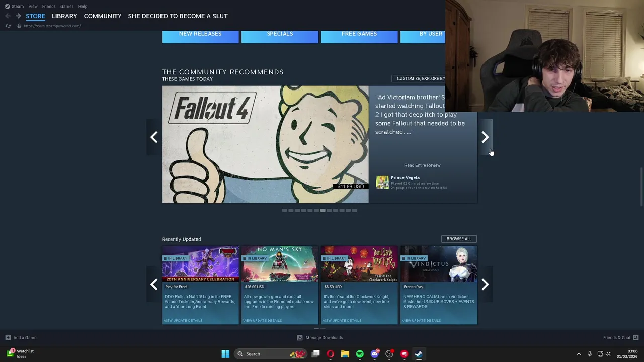The width and height of the screenshot is (644, 362).
Task: Open Spotify from the taskbar
Action: coord(360,354)
